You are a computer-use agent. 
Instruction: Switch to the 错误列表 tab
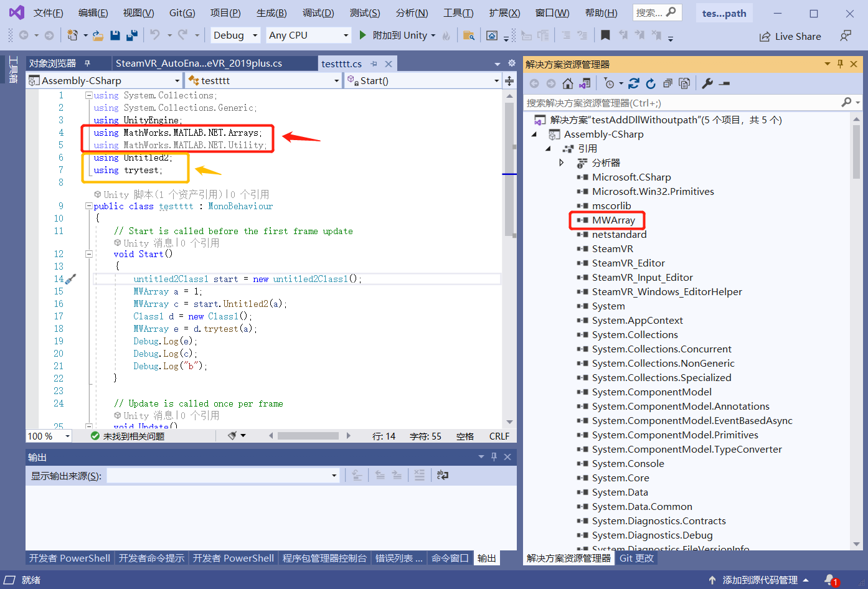[399, 558]
